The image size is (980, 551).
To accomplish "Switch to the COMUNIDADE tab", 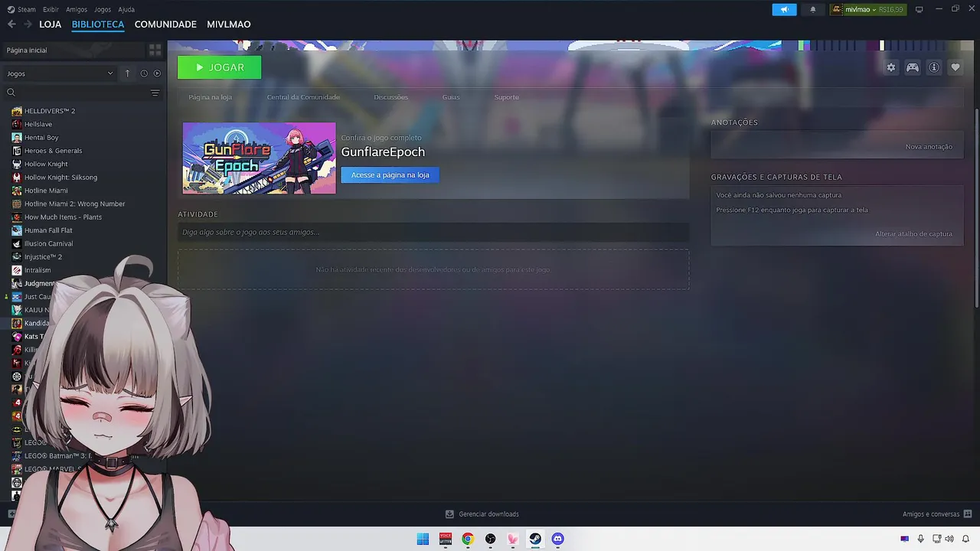I will tap(165, 24).
